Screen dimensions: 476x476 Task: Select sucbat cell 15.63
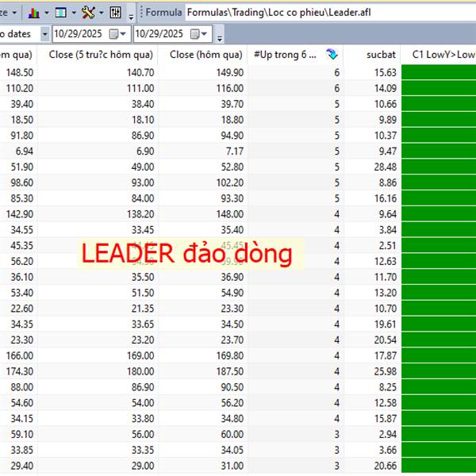(x=372, y=72)
